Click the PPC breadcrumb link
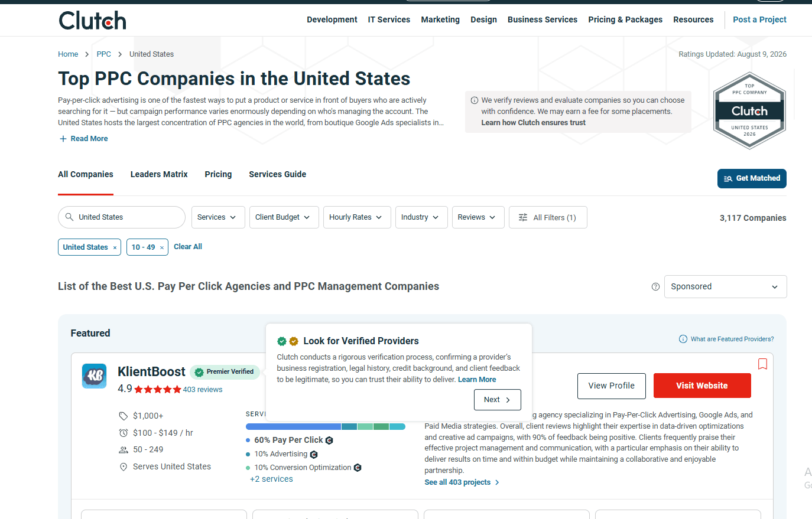 tap(104, 54)
